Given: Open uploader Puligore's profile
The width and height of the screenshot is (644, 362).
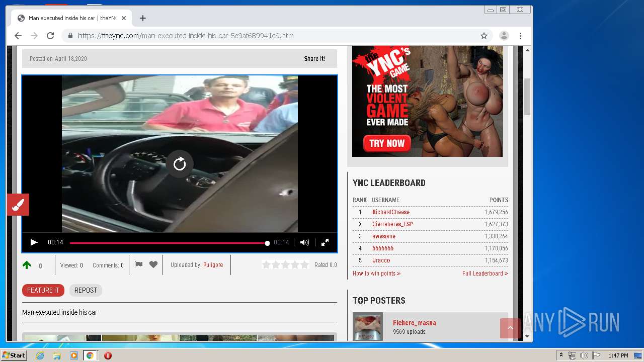Looking at the screenshot, I should (213, 265).
